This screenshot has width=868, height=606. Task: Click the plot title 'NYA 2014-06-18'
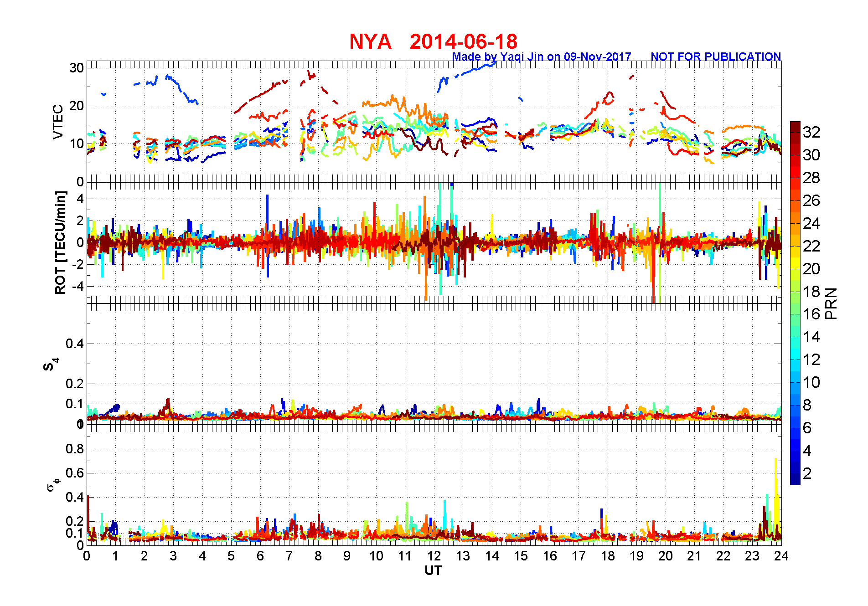pyautogui.click(x=433, y=41)
